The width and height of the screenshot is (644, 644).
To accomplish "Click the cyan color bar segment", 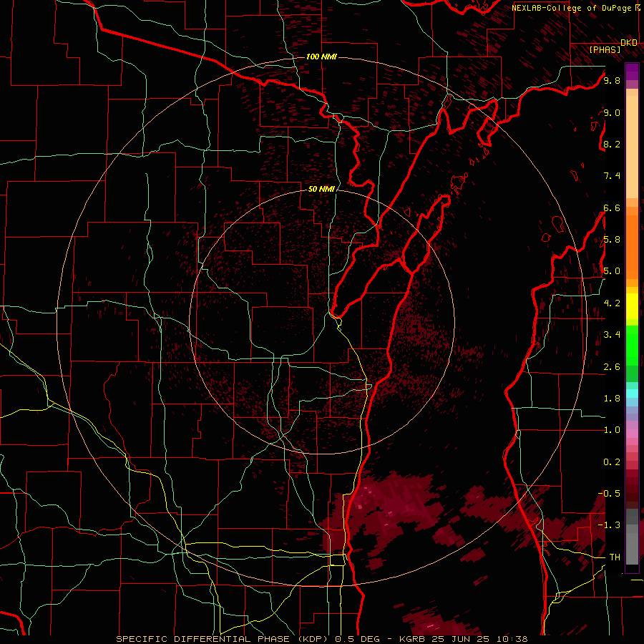I will click(x=632, y=393).
